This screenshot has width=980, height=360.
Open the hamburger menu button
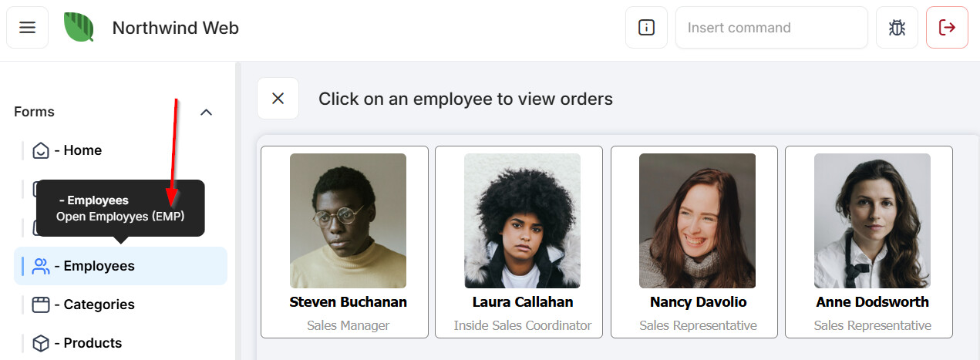[28, 28]
